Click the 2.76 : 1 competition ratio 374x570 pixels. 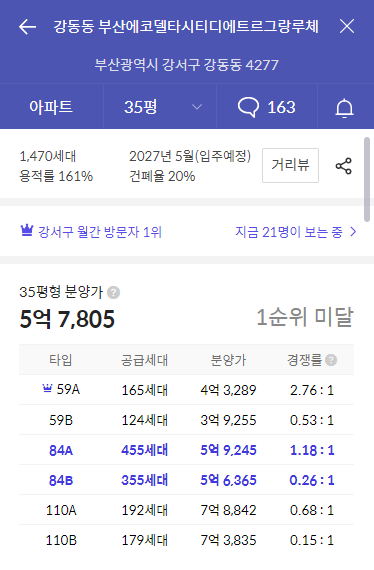(311, 390)
